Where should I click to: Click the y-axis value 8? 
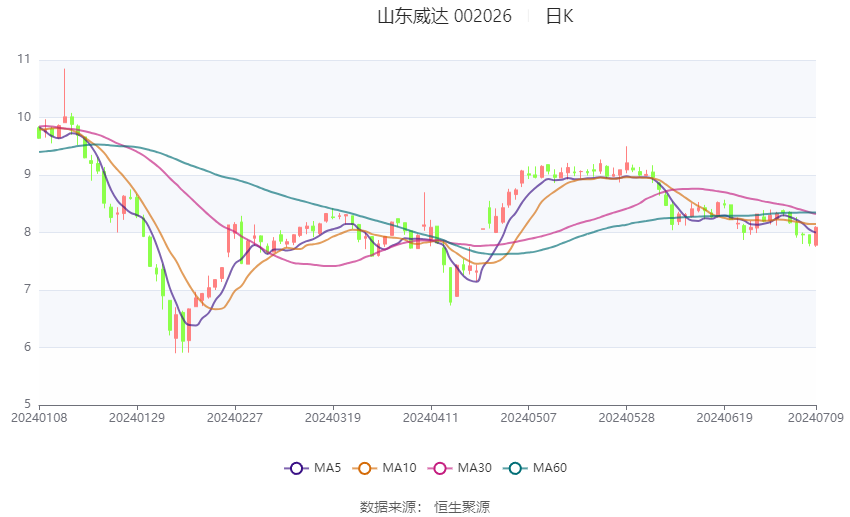coord(27,232)
